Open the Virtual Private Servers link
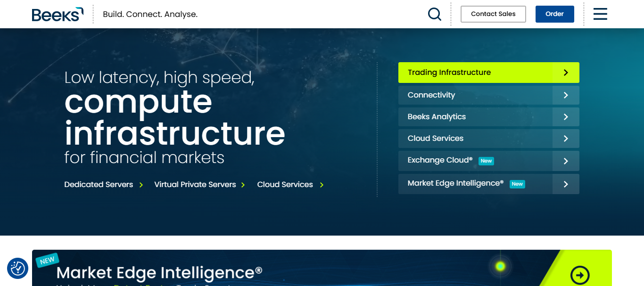The image size is (644, 286). tap(195, 185)
